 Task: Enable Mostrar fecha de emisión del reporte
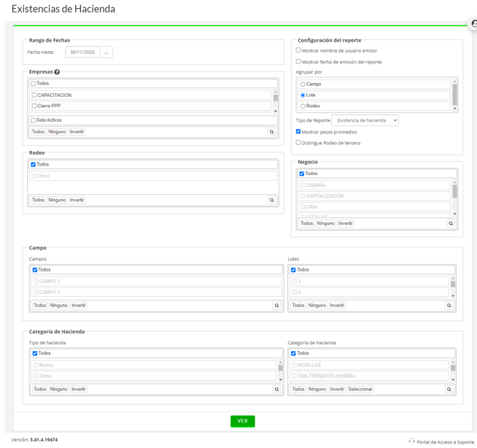(298, 61)
